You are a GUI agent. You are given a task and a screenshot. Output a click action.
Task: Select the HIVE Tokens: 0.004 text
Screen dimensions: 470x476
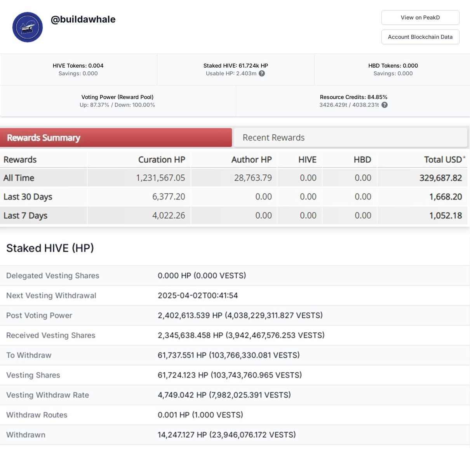78,66
